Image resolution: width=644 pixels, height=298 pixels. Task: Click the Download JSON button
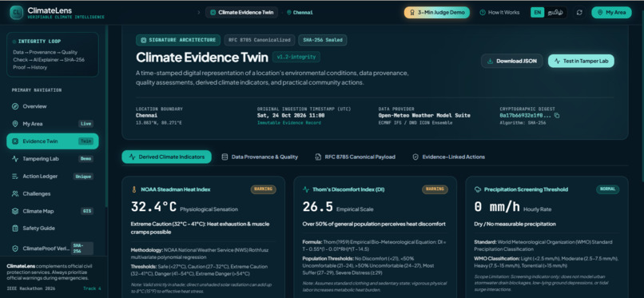click(511, 61)
